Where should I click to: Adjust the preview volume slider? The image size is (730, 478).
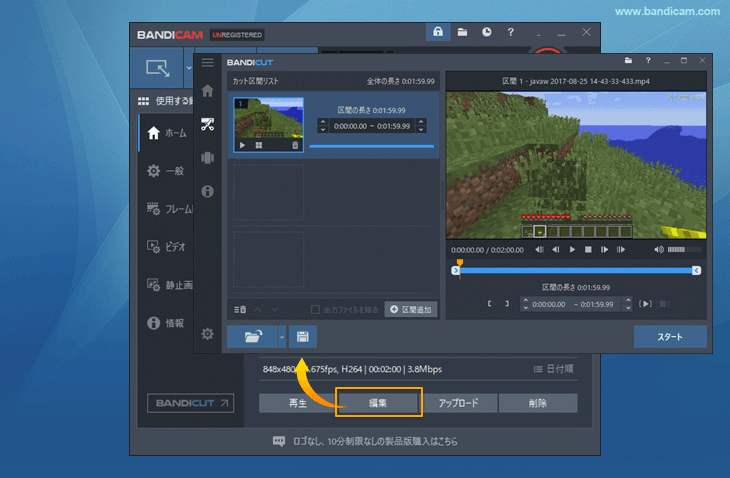tap(684, 249)
